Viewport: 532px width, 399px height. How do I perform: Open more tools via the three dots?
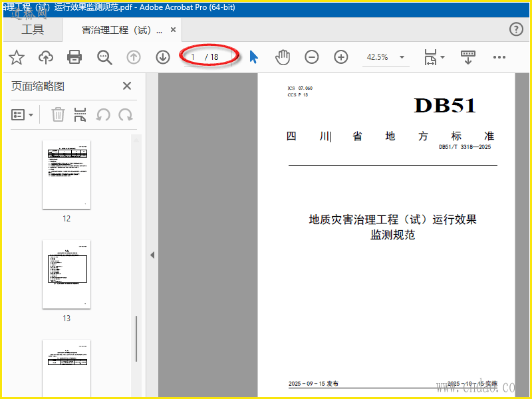pos(499,57)
